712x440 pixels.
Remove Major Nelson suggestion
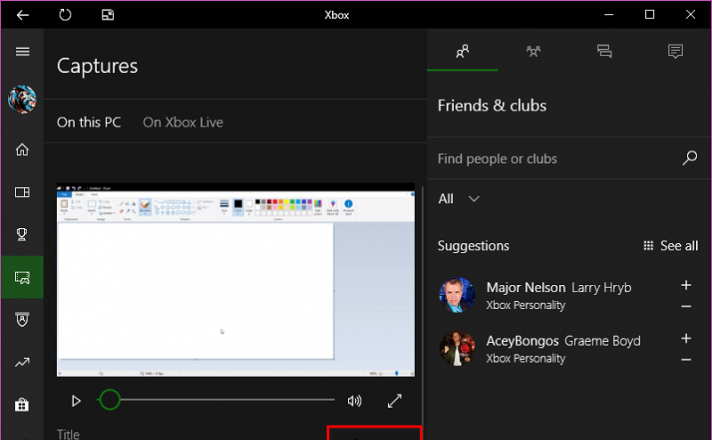tap(686, 307)
